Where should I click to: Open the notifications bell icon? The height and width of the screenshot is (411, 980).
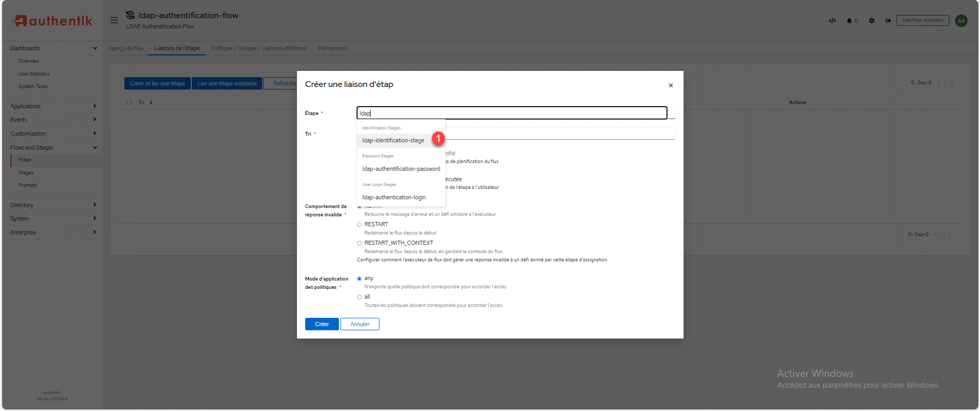click(x=849, y=21)
